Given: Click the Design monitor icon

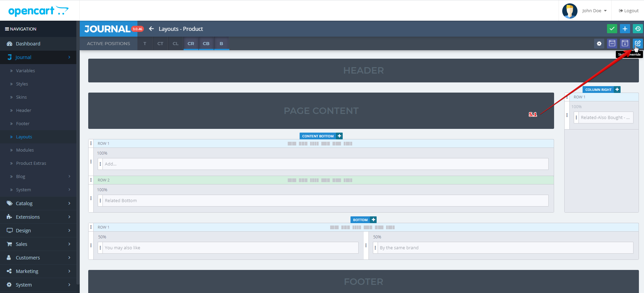Looking at the screenshot, I should [x=10, y=231].
